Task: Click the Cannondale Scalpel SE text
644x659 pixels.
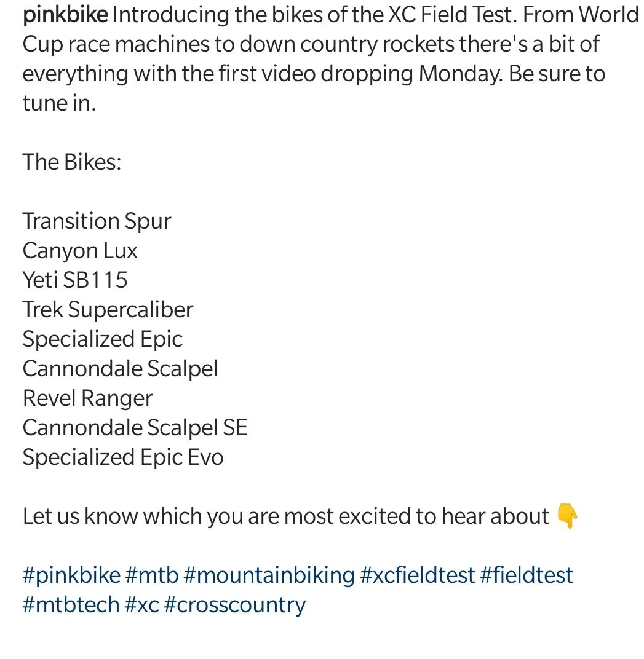Action: tap(135, 428)
